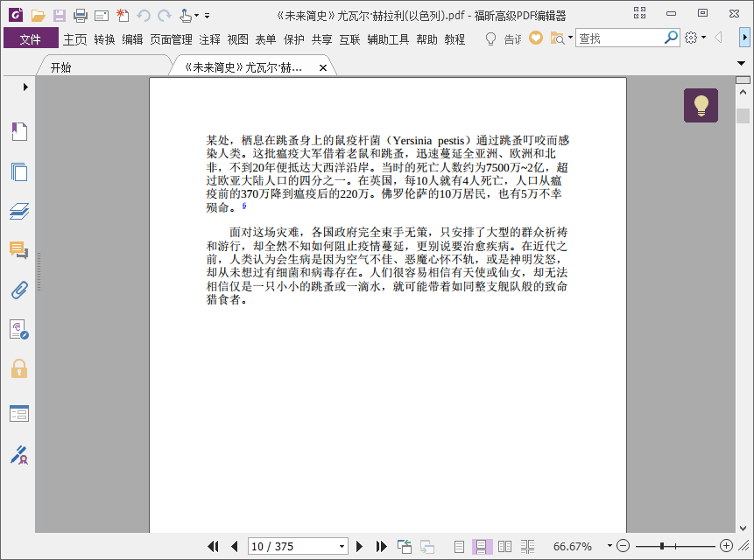This screenshot has width=754, height=560.
Task: Open the 注释 ribbon tab
Action: [x=209, y=38]
